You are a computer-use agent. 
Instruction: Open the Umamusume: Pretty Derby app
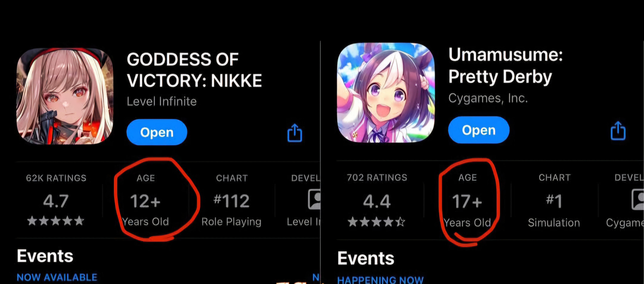tap(479, 130)
